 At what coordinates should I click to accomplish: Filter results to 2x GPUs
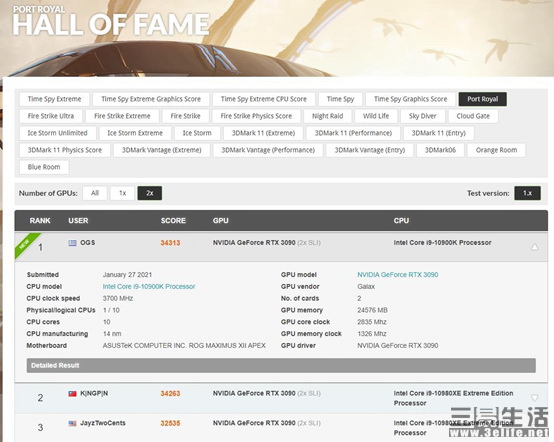(150, 193)
